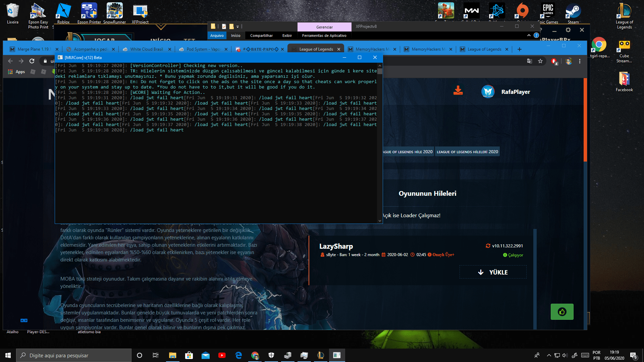
Task: Click the orange page scrollbar in Chrome
Action: click(585, 120)
